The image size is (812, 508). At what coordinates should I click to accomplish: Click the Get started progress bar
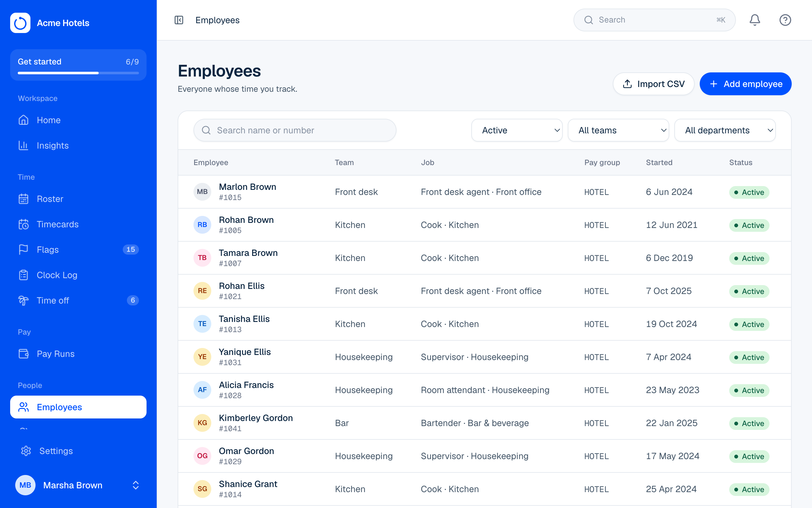(78, 73)
